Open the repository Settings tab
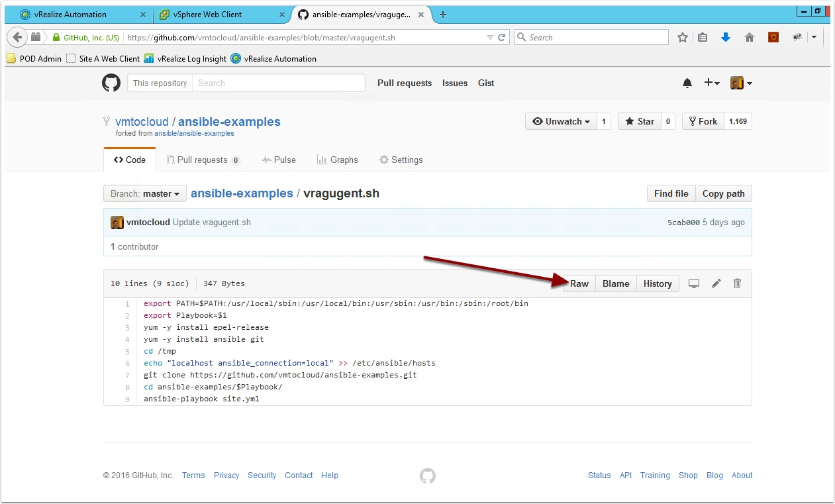The height and width of the screenshot is (504, 835). pyautogui.click(x=401, y=160)
